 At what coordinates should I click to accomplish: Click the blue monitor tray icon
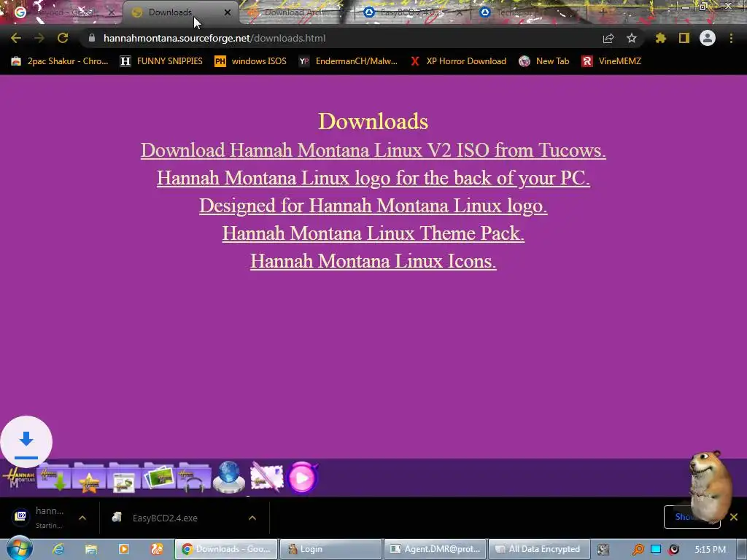[x=656, y=549]
